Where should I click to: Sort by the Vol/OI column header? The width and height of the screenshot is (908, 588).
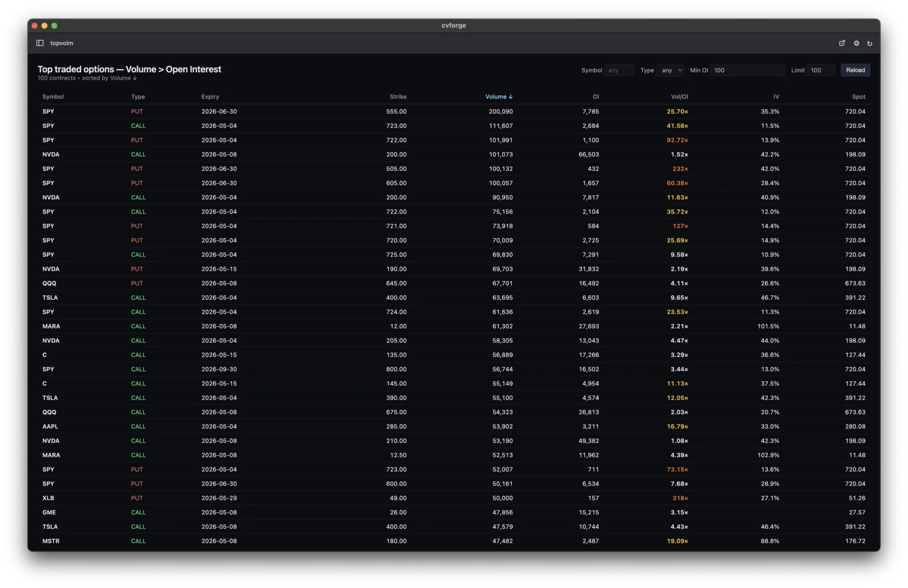coord(679,97)
